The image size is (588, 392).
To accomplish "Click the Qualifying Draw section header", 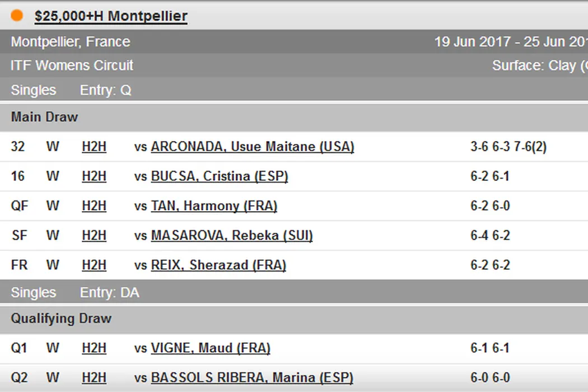I will (x=61, y=319).
